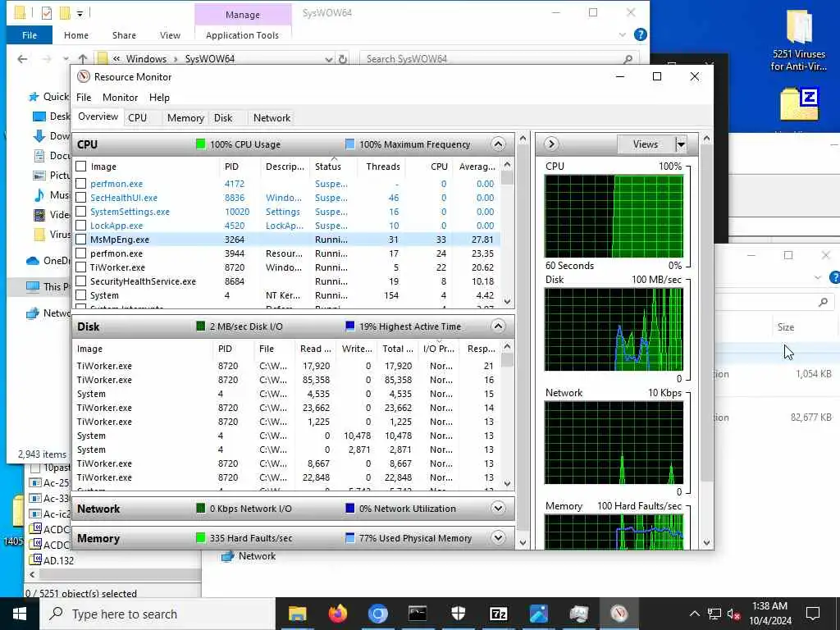
Task: Refresh the SysWOW64 folder view
Action: 343,59
